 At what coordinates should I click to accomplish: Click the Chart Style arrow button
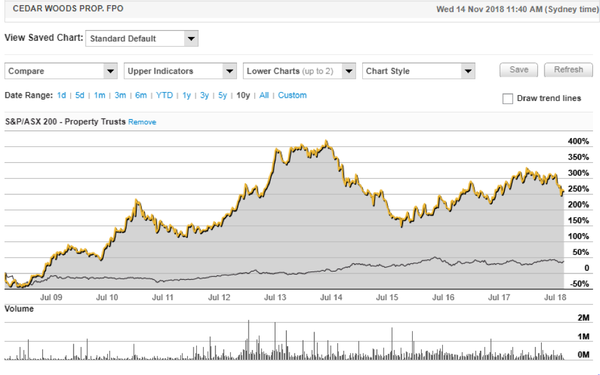coord(468,71)
